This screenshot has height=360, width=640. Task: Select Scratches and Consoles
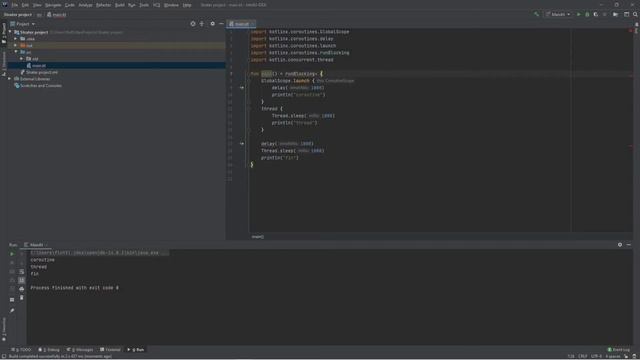pos(38,86)
